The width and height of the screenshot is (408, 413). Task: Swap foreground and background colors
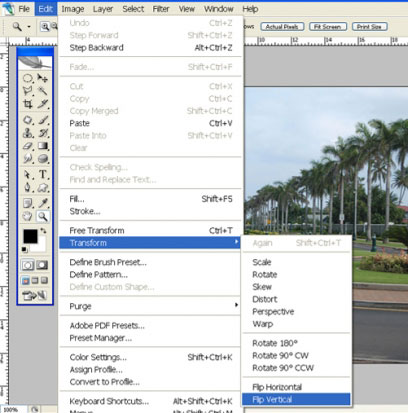[x=43, y=231]
